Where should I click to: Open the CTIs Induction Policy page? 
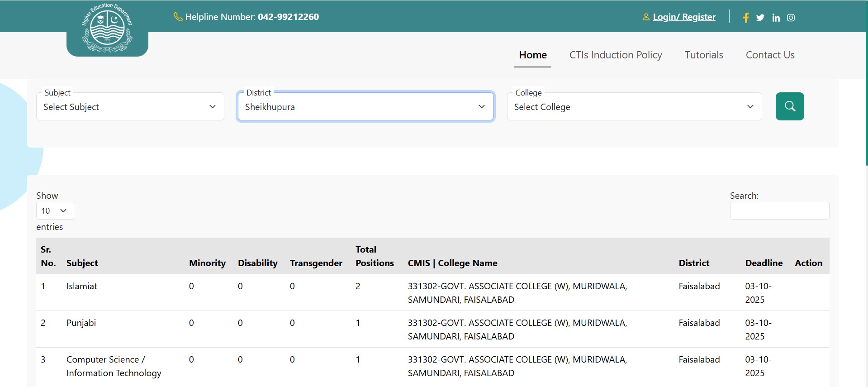(x=615, y=55)
